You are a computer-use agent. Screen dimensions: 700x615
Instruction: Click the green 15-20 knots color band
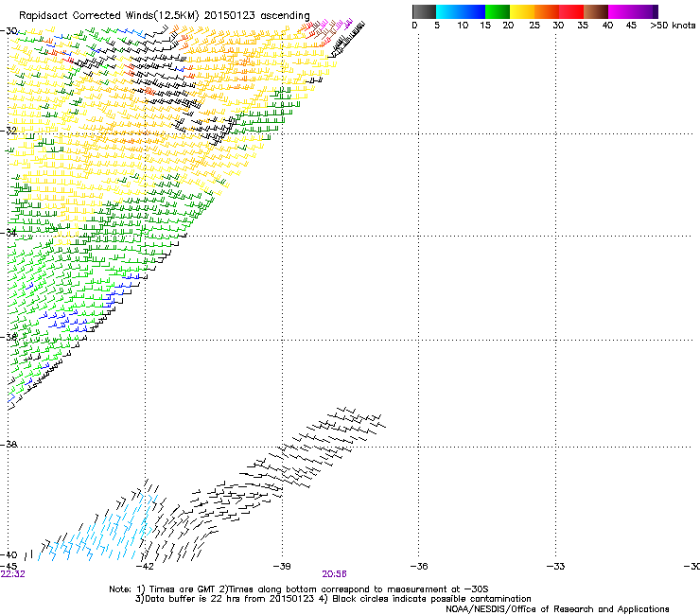click(x=498, y=11)
